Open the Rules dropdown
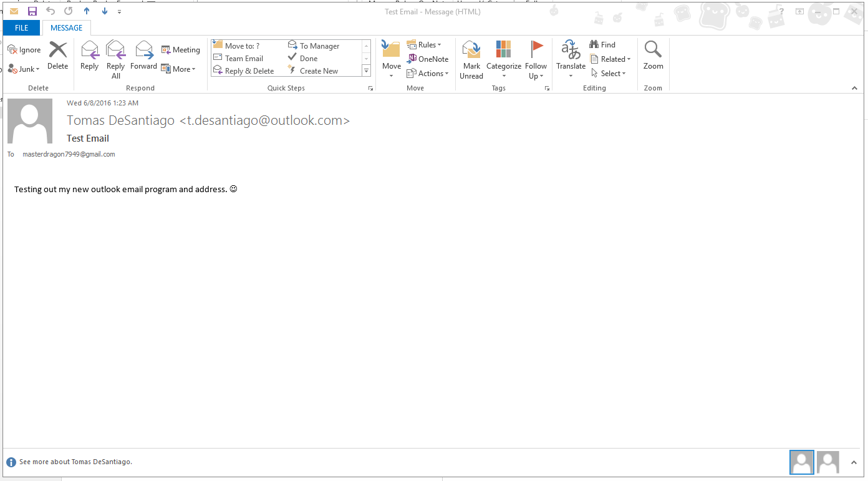868x481 pixels. pos(424,45)
